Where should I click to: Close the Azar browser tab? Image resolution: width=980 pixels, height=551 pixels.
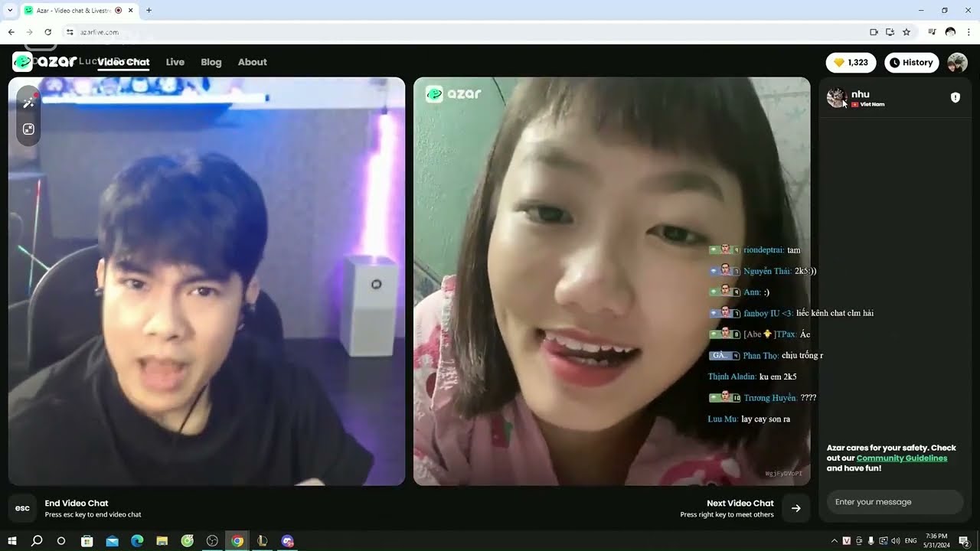pyautogui.click(x=131, y=10)
